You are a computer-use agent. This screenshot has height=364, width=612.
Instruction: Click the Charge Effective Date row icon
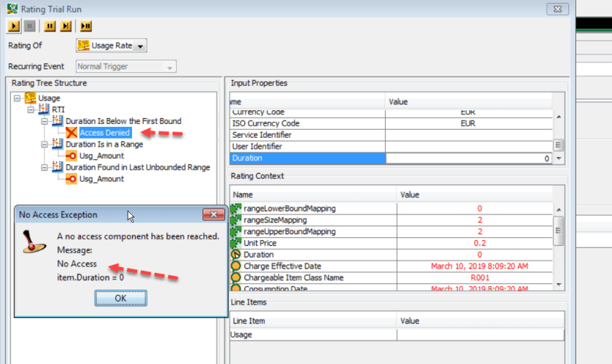pos(236,266)
